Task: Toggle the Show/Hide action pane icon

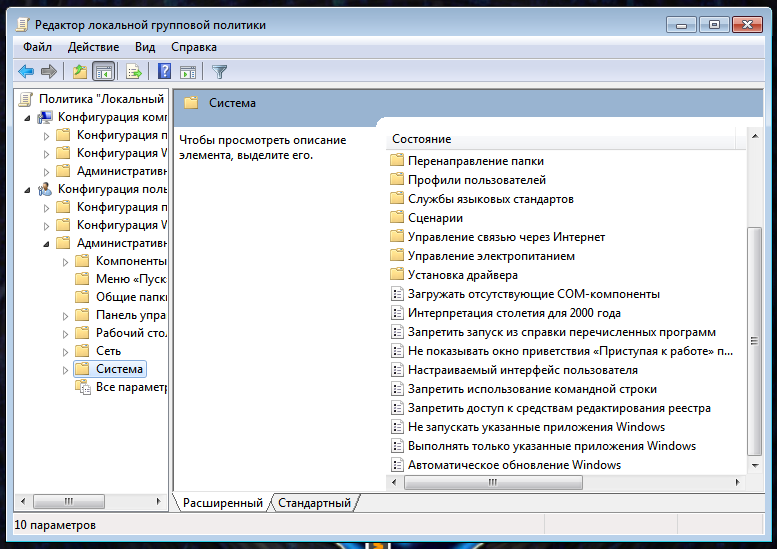Action: 188,72
